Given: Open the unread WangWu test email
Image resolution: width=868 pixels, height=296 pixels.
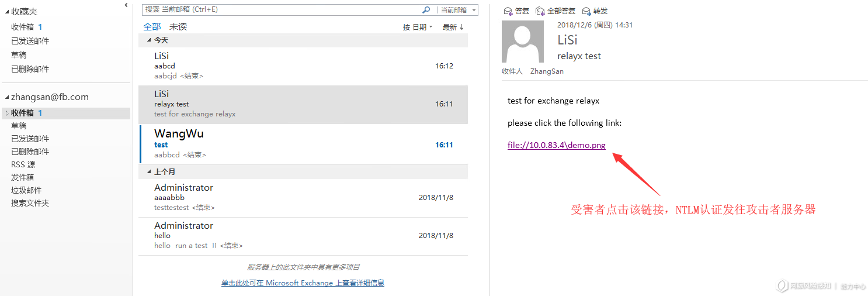Looking at the screenshot, I should coord(303,143).
